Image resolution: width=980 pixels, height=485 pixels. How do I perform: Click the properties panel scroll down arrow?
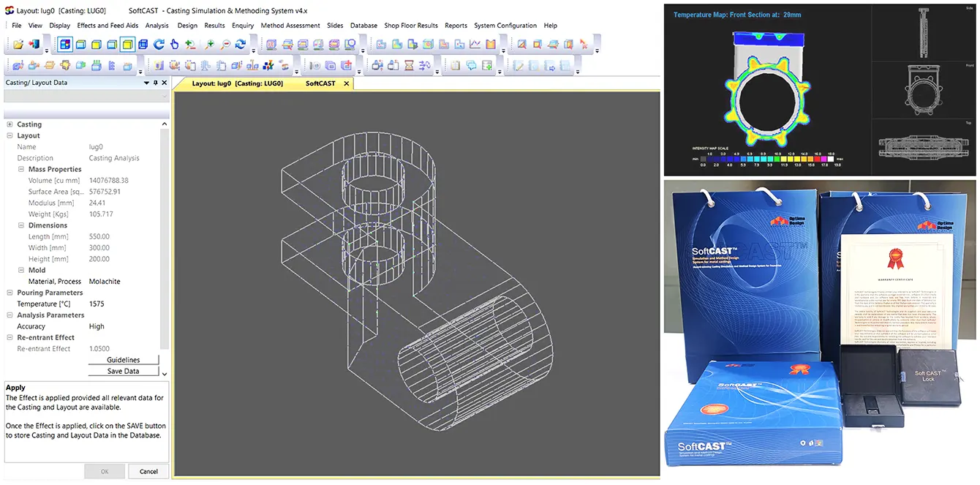[165, 374]
